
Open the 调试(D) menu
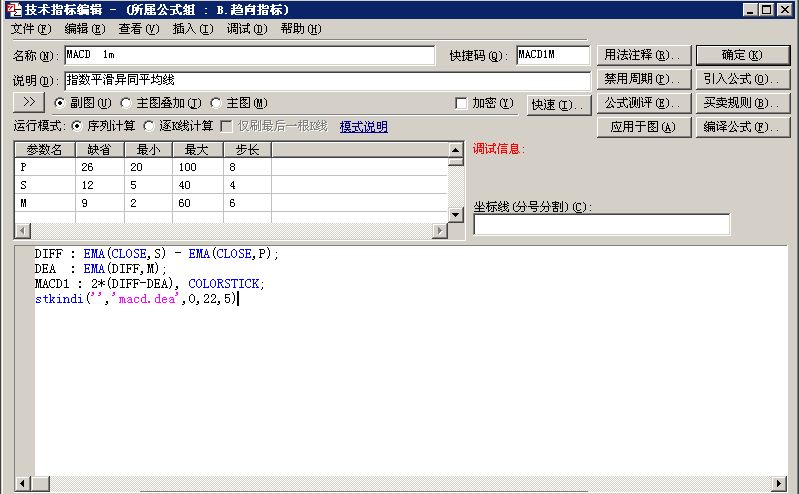click(247, 29)
